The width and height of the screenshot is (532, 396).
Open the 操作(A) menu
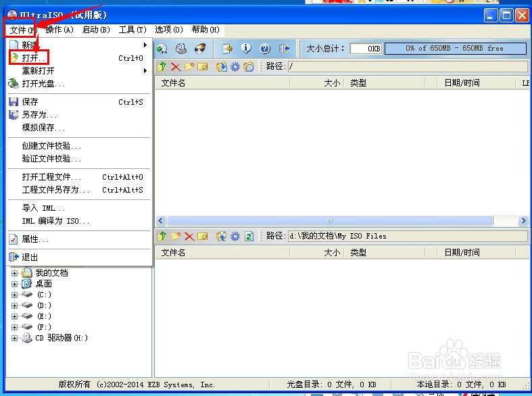point(59,30)
